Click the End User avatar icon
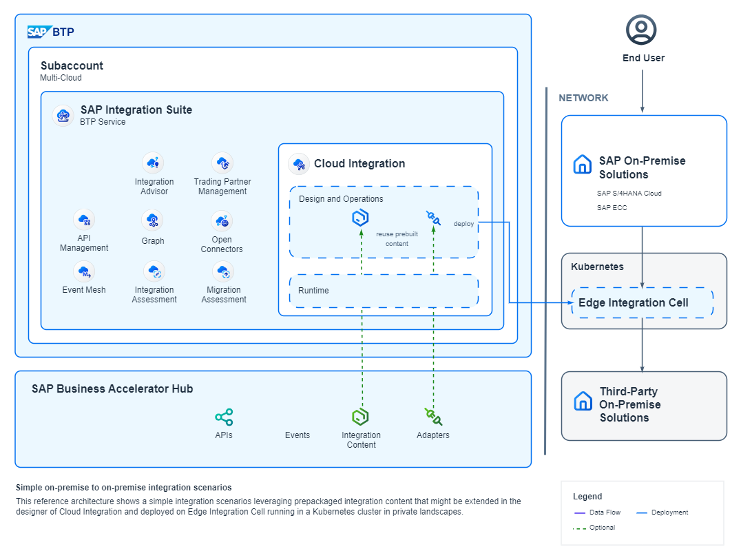The image size is (741, 560). click(641, 30)
